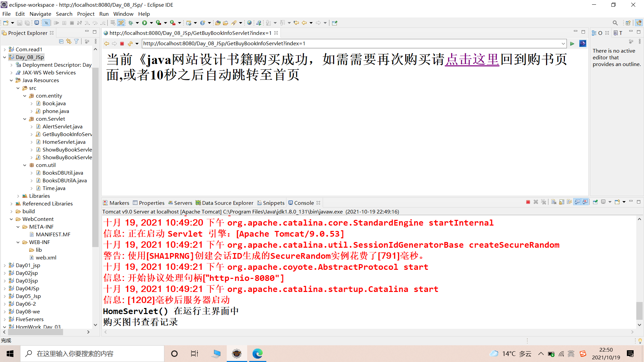Click the Debug bug icon in toolbar

[131, 23]
